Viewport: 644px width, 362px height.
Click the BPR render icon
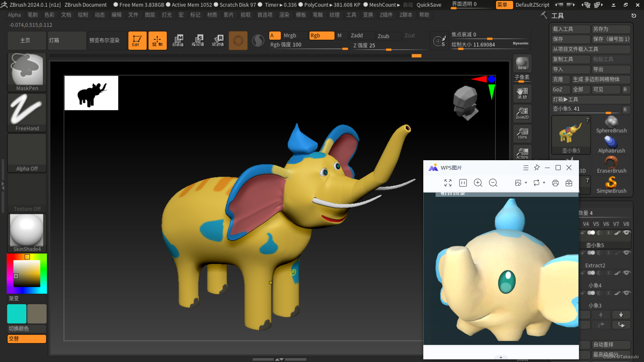tap(522, 63)
